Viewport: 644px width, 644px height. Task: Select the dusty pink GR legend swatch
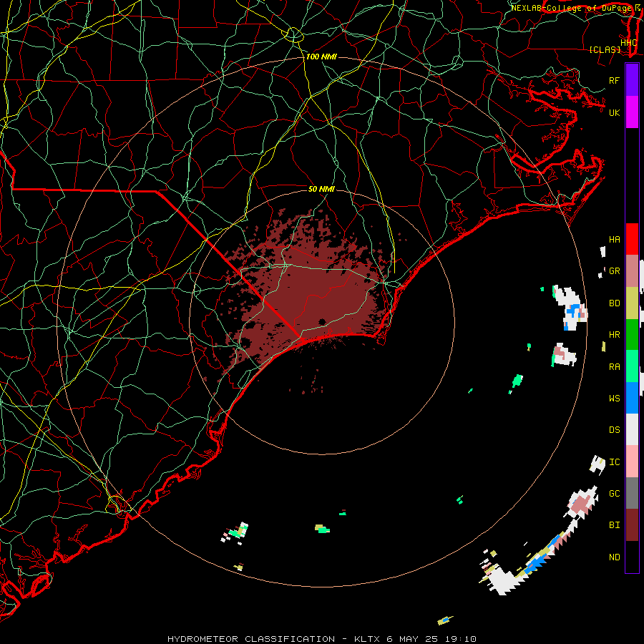[x=632, y=271]
